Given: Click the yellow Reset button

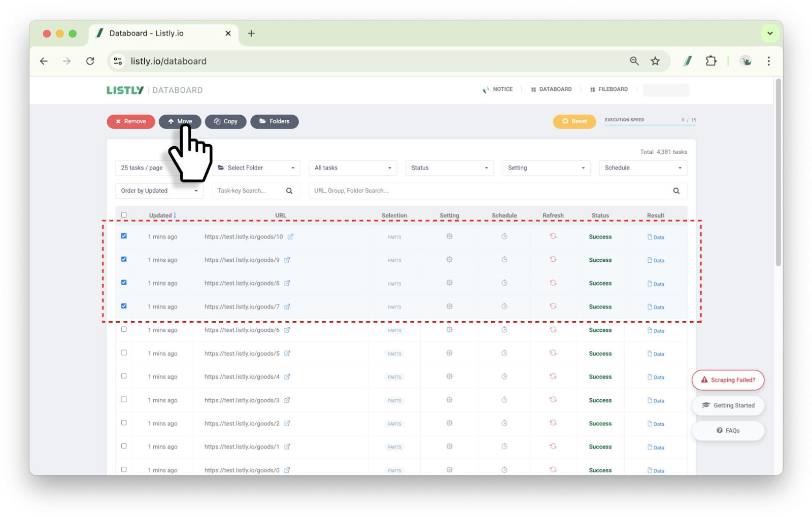Looking at the screenshot, I should [574, 121].
